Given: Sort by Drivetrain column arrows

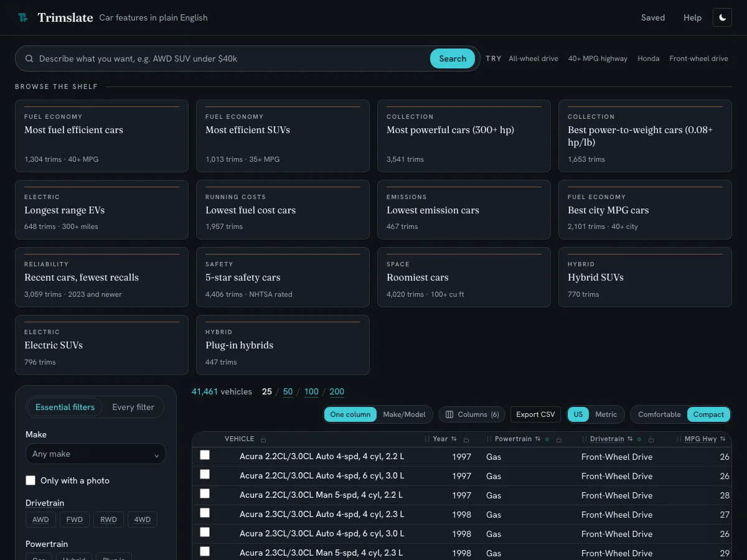Looking at the screenshot, I should tap(630, 439).
